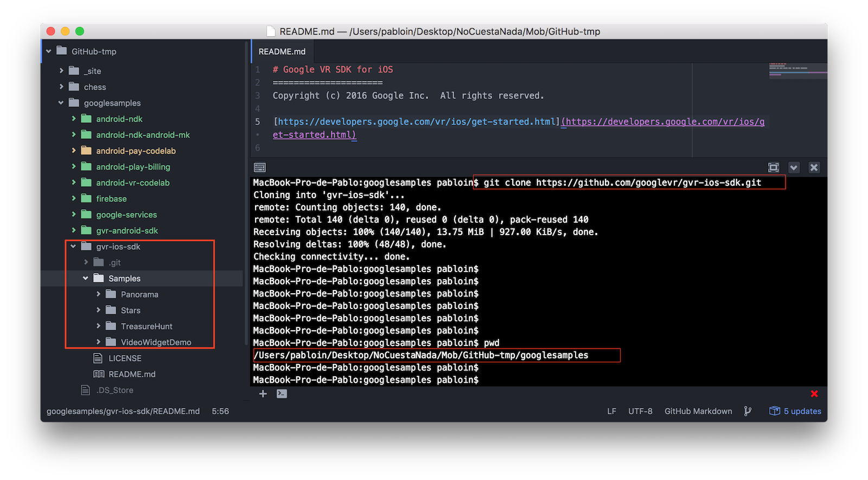Screen dimensions: 868x480
Task: Expand the android-pay-codelab folder
Action: coord(74,150)
